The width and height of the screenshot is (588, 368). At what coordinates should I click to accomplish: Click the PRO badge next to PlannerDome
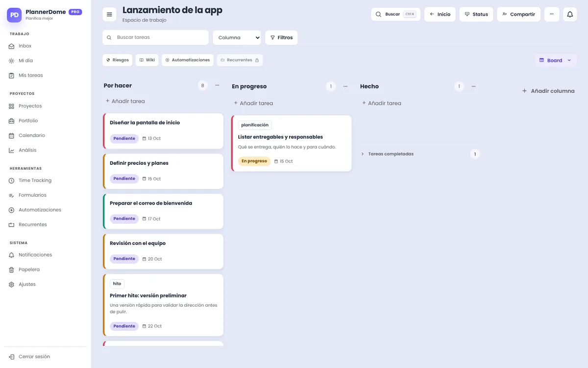pos(75,12)
